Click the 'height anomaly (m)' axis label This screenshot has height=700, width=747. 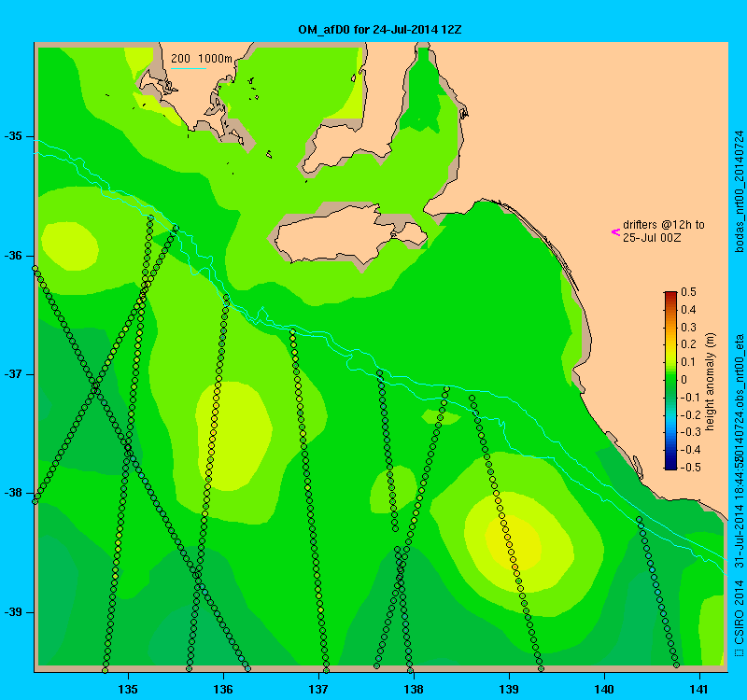click(x=711, y=382)
